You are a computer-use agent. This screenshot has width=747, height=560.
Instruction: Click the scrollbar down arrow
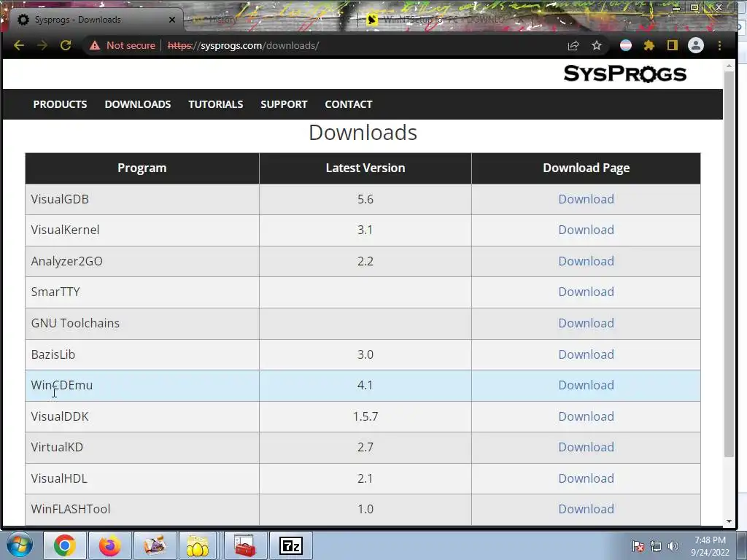tap(729, 521)
